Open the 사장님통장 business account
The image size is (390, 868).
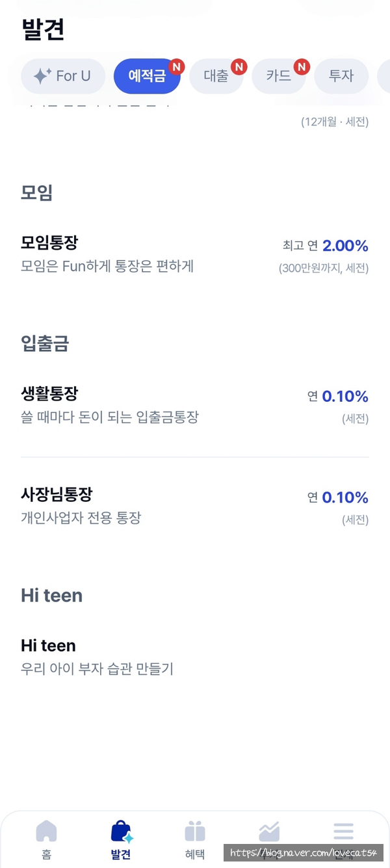(57, 495)
